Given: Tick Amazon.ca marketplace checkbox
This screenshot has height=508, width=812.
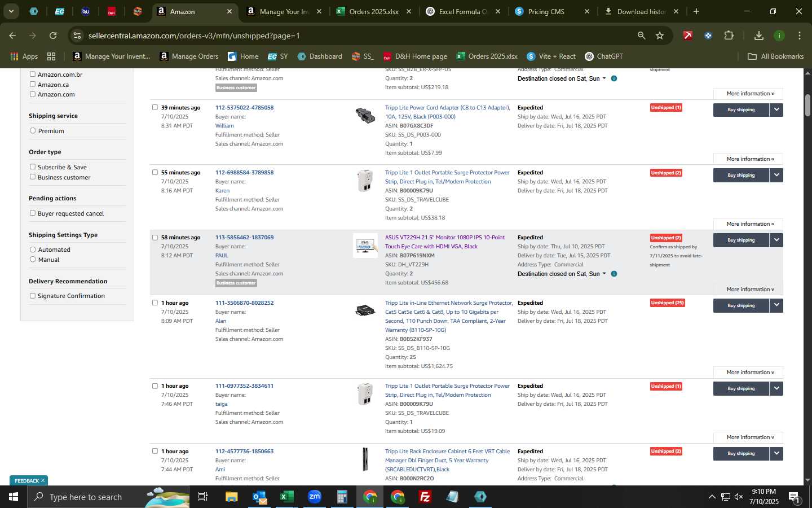Looking at the screenshot, I should click(33, 84).
